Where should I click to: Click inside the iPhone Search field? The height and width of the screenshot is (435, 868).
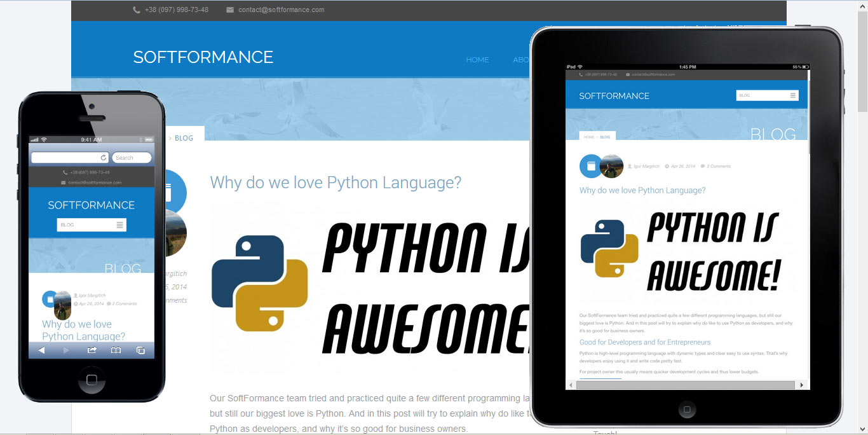tap(132, 157)
